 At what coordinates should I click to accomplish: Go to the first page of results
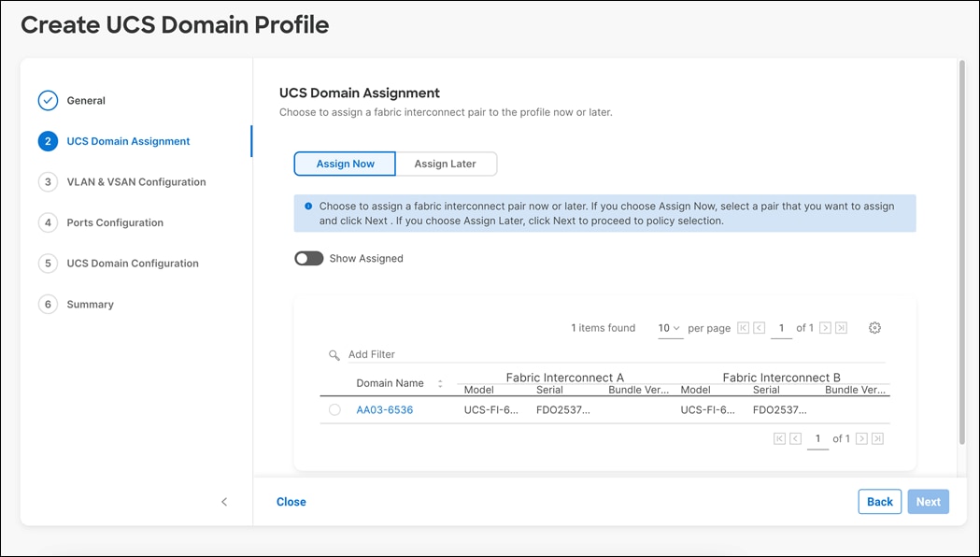pos(743,328)
